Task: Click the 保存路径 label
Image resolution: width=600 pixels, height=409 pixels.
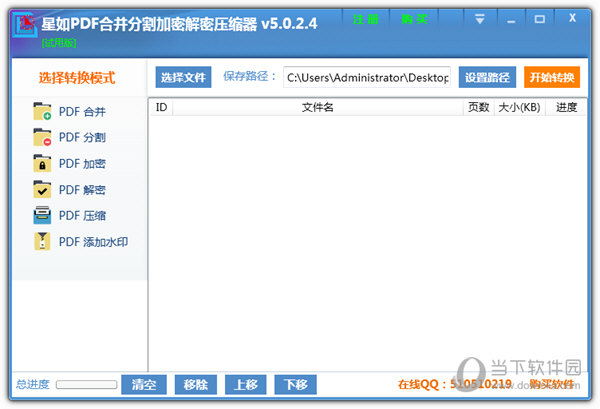Action: [x=249, y=76]
